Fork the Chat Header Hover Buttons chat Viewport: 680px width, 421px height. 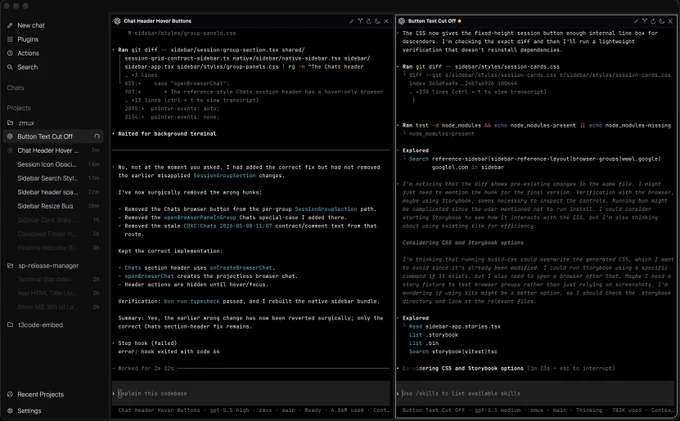point(360,21)
